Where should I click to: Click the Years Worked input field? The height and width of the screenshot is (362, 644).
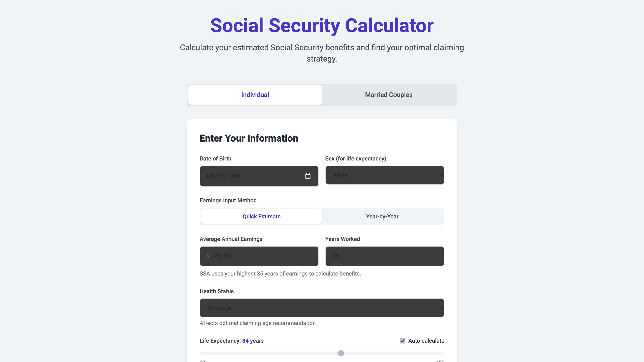click(x=385, y=256)
